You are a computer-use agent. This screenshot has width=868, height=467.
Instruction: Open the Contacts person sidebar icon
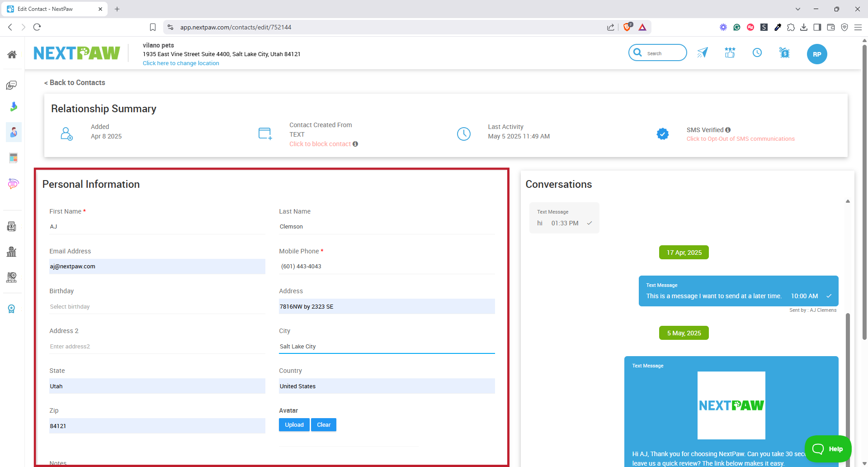[x=14, y=132]
